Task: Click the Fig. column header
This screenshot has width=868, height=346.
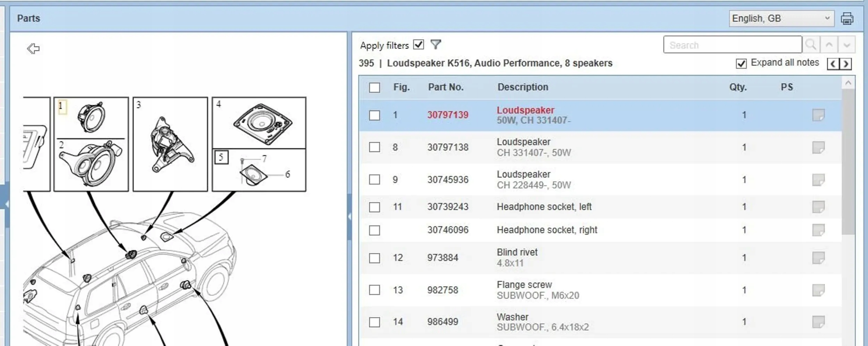Action: [401, 87]
